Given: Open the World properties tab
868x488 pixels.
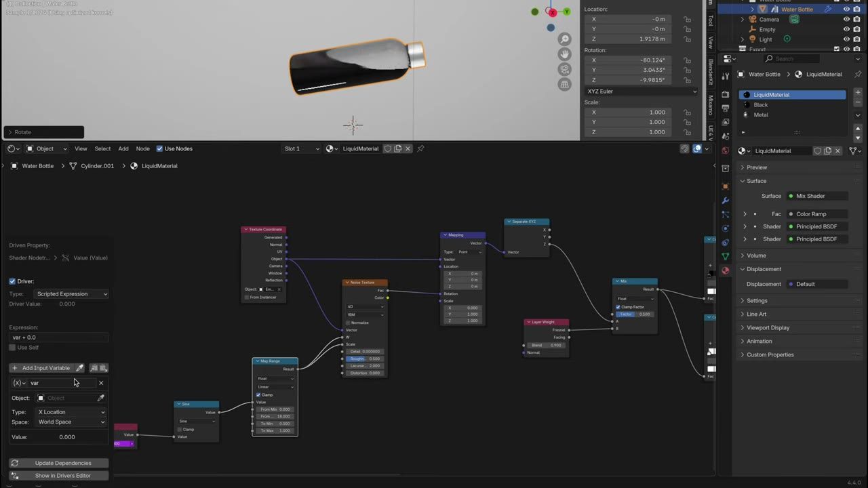Looking at the screenshot, I should (x=726, y=150).
